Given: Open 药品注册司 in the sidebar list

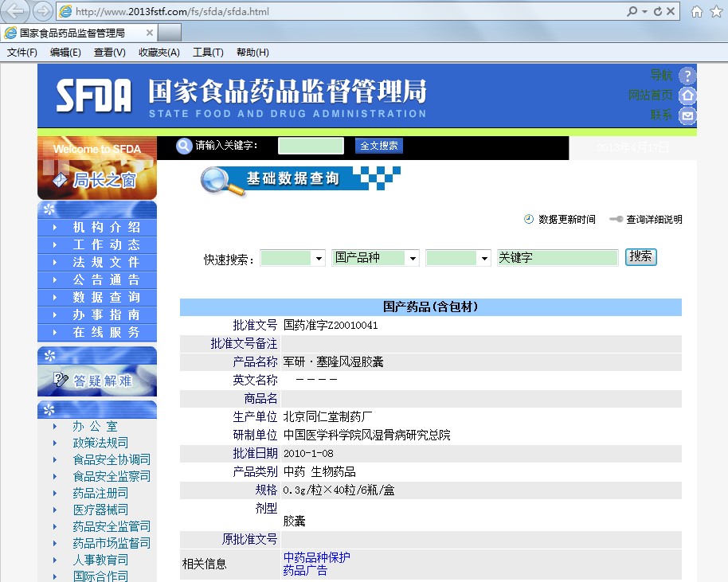Looking at the screenshot, I should (x=100, y=493).
